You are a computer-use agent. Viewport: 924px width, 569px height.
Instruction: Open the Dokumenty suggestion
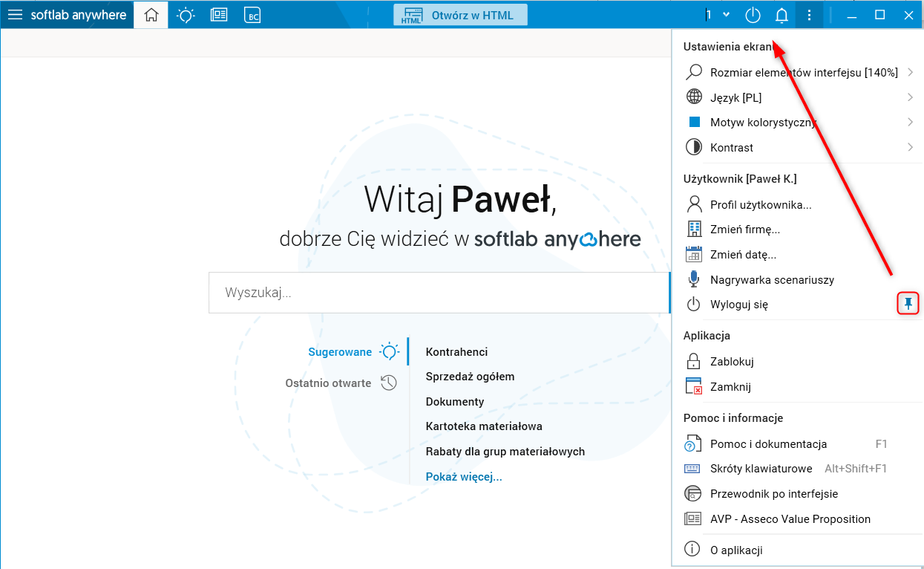455,402
